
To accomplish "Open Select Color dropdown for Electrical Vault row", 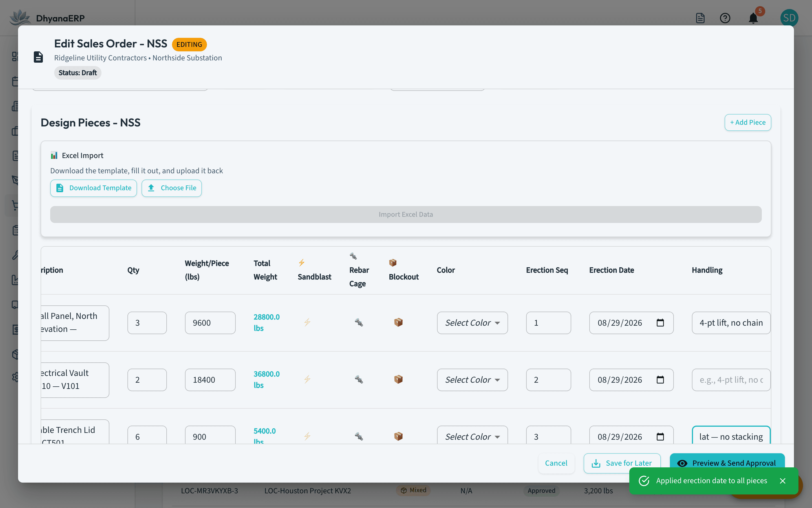I will coord(472,380).
